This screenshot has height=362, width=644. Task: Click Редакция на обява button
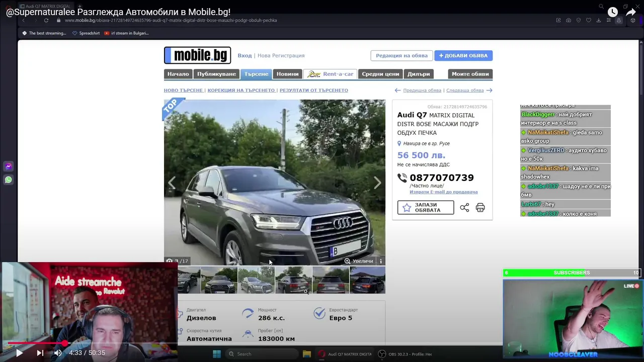[x=401, y=55]
